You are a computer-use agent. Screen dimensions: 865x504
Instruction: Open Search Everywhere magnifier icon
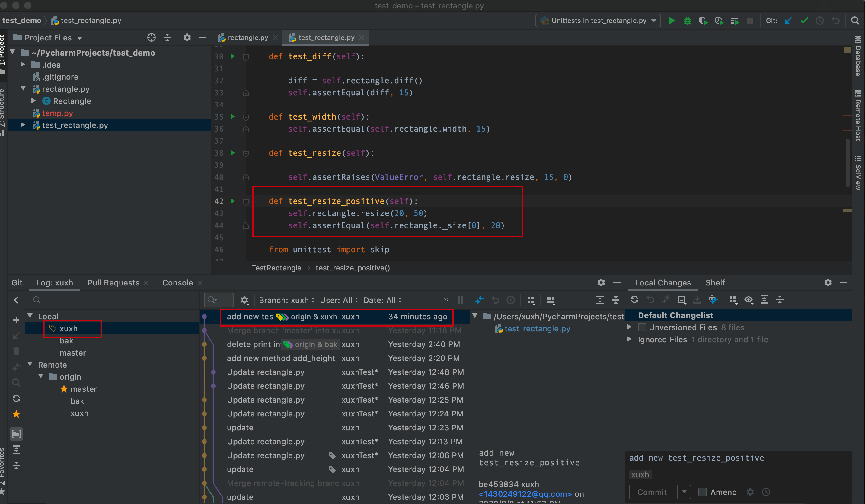pyautogui.click(x=855, y=21)
